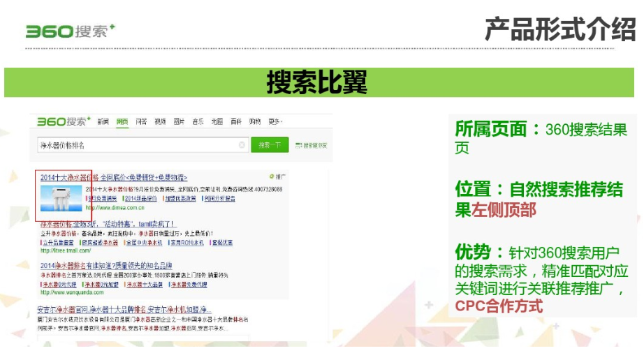Open the 视频 search tab
This screenshot has width=644, height=353.
tap(160, 122)
